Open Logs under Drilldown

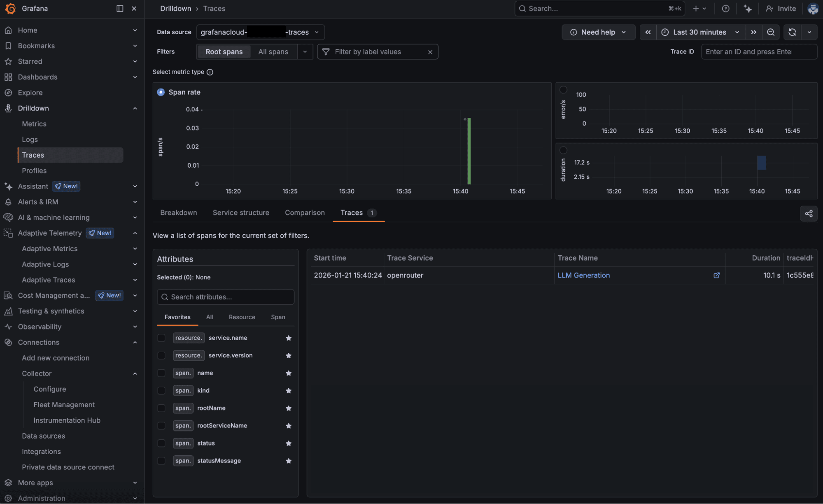click(x=30, y=140)
